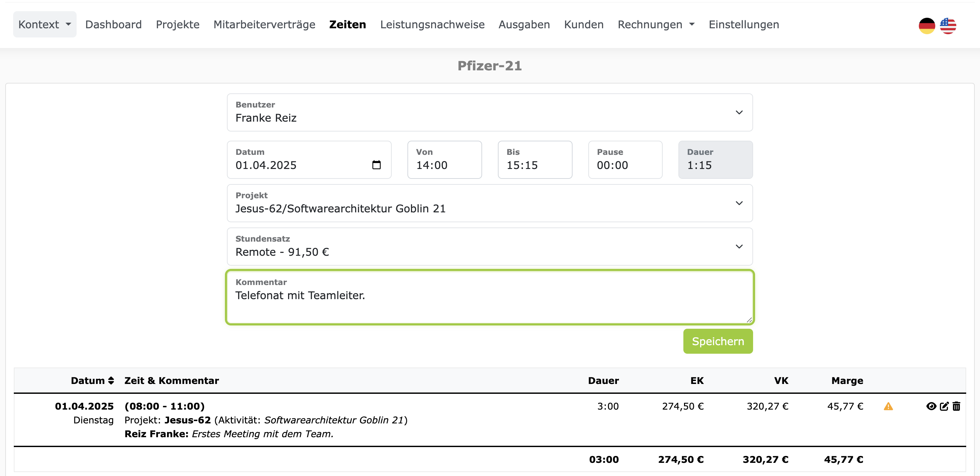Open the Rechnungen menu
This screenshot has width=980, height=476.
(x=656, y=24)
